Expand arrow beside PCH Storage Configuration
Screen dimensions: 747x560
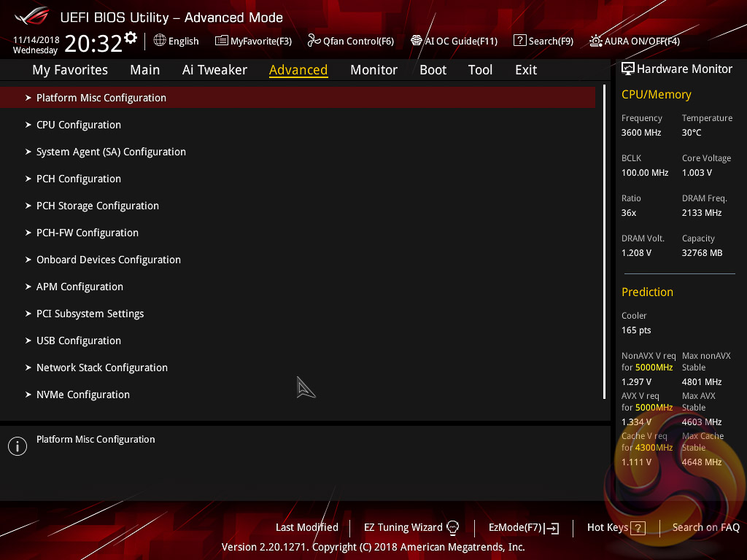tap(28, 206)
